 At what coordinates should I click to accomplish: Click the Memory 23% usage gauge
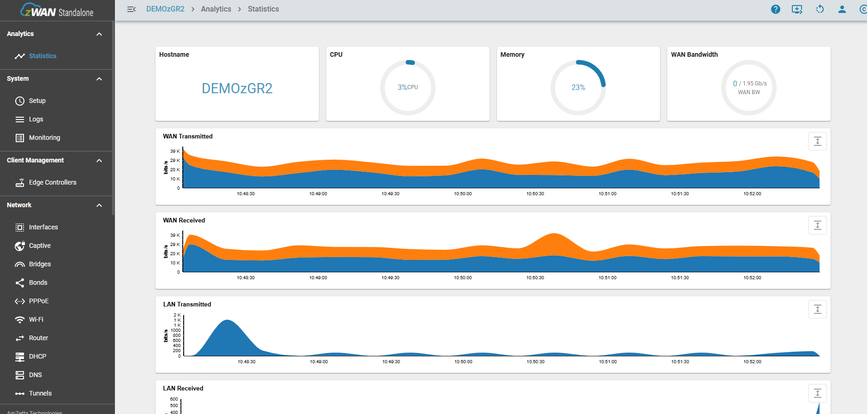(578, 87)
